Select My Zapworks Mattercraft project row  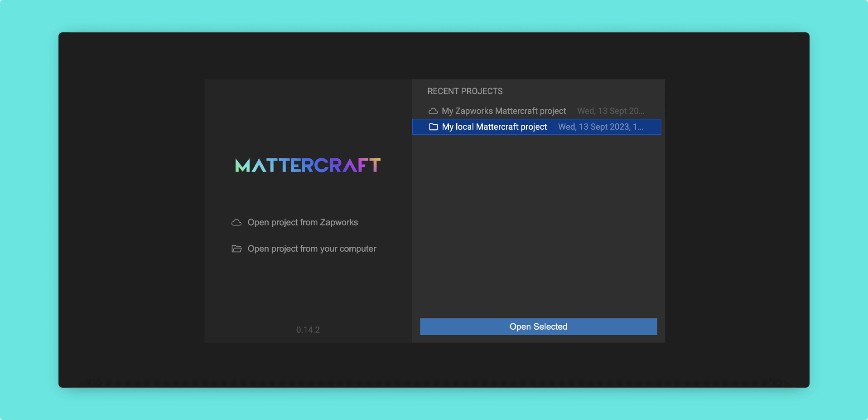click(x=536, y=111)
